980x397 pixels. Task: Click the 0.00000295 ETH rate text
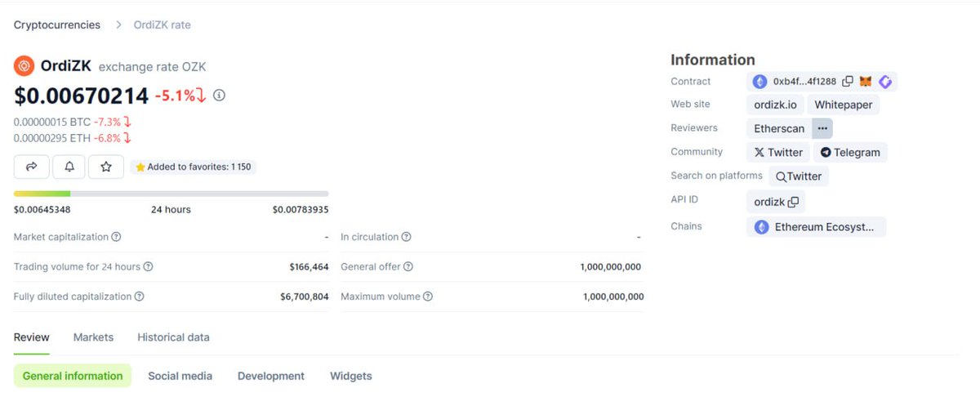tap(52, 137)
